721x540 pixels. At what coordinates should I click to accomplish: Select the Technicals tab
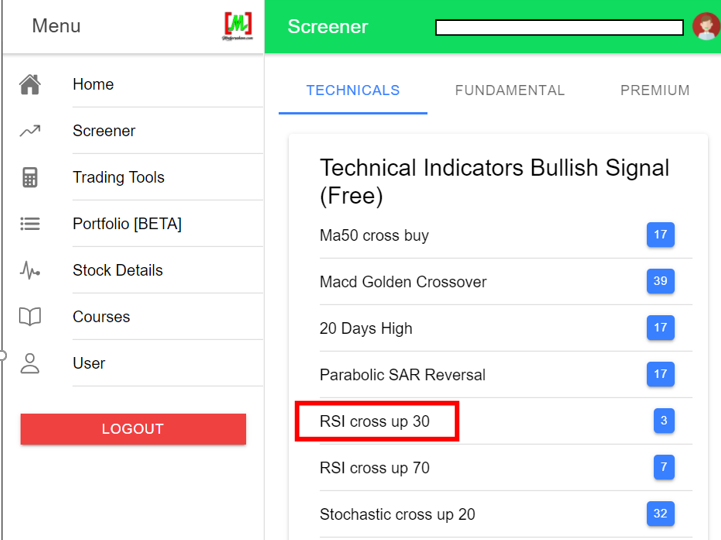click(353, 90)
